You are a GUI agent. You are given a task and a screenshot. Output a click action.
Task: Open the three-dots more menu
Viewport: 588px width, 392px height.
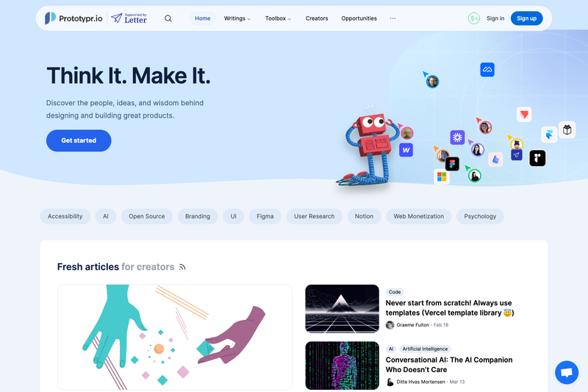click(392, 18)
